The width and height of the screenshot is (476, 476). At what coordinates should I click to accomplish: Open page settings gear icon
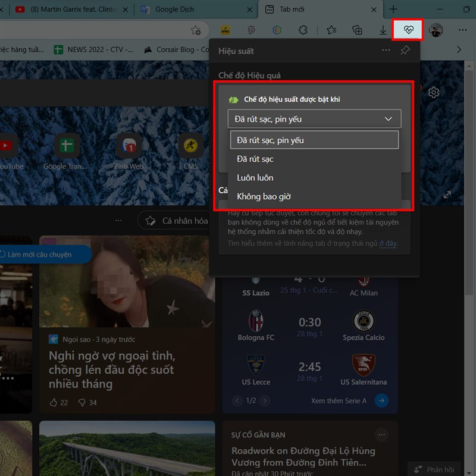pos(434,92)
